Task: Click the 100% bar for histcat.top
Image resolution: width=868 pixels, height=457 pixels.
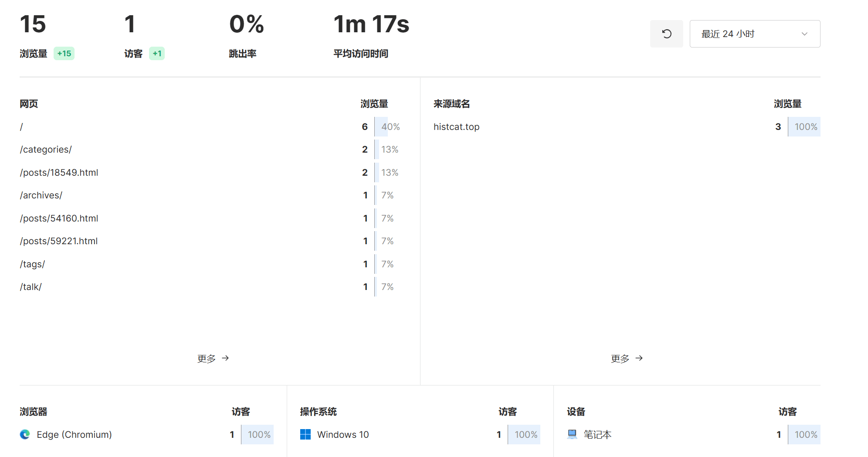Action: pos(804,127)
